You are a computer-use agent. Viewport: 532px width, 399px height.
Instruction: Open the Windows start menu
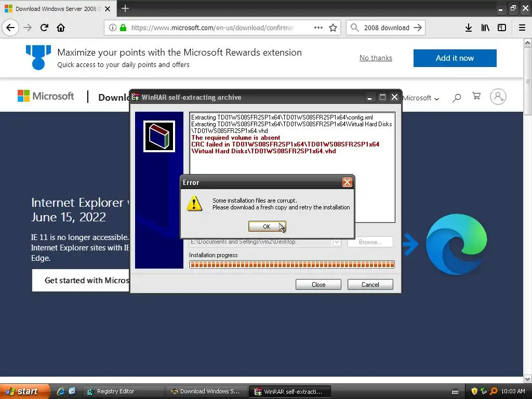(x=24, y=391)
